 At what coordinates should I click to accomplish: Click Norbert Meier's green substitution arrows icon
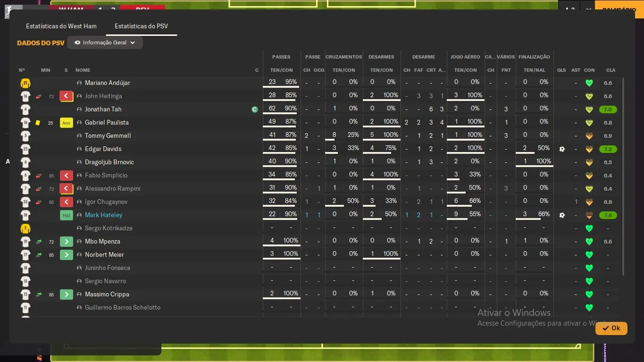tap(39, 255)
